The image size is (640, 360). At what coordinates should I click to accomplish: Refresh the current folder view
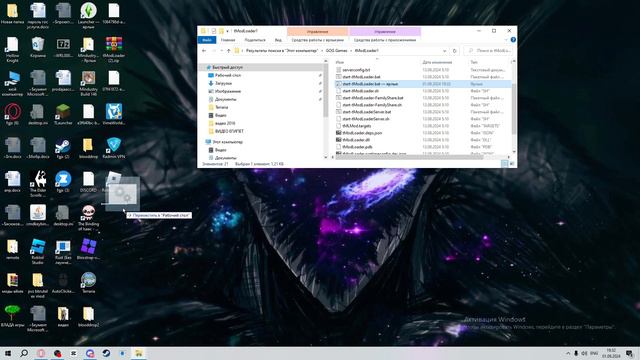point(454,51)
